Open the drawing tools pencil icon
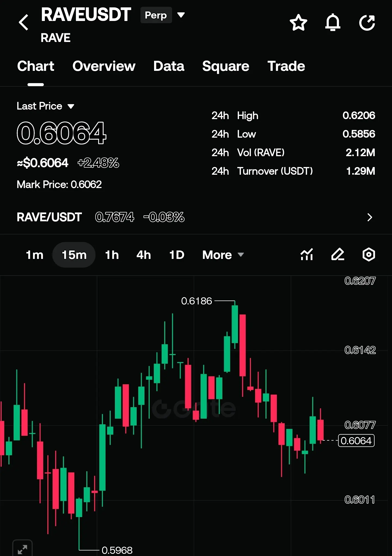Viewport: 392px width, 556px height. pyautogui.click(x=338, y=255)
